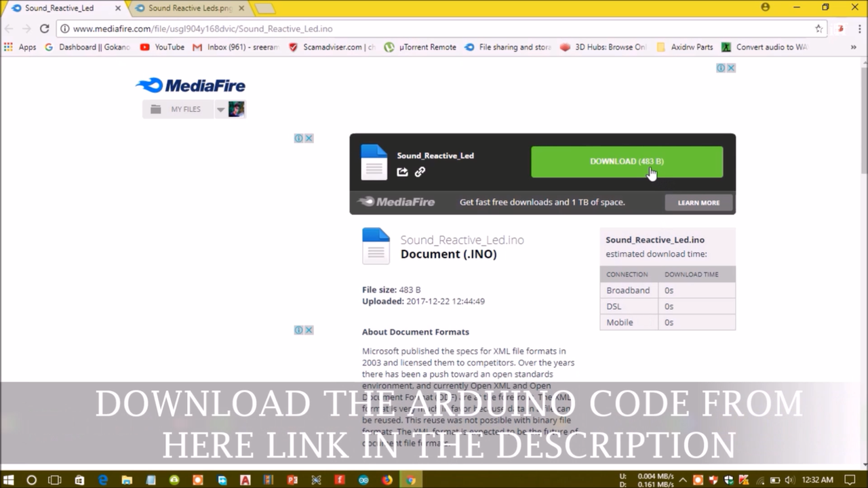
Task: Open the MY FILES button
Action: [178, 109]
